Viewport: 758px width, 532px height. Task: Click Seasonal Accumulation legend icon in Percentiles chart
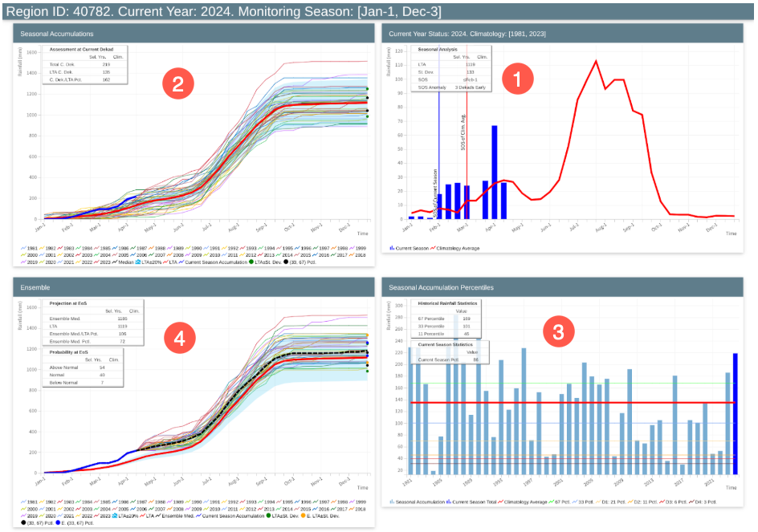click(392, 501)
